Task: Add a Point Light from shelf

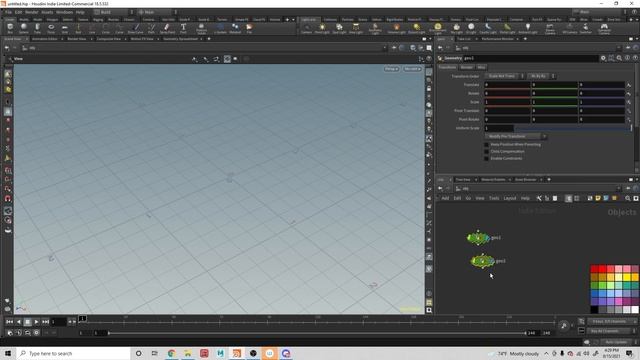Action: (322, 28)
